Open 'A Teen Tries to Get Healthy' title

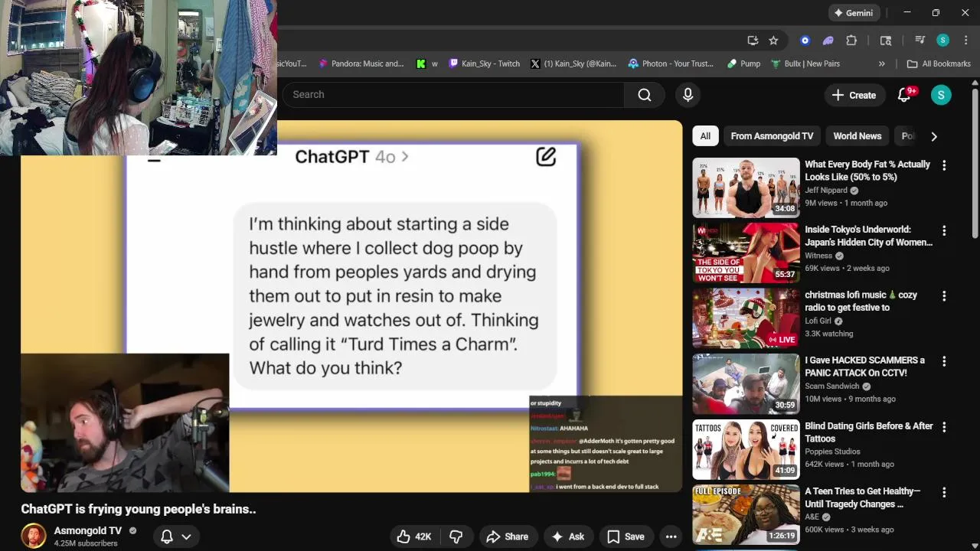(x=862, y=497)
